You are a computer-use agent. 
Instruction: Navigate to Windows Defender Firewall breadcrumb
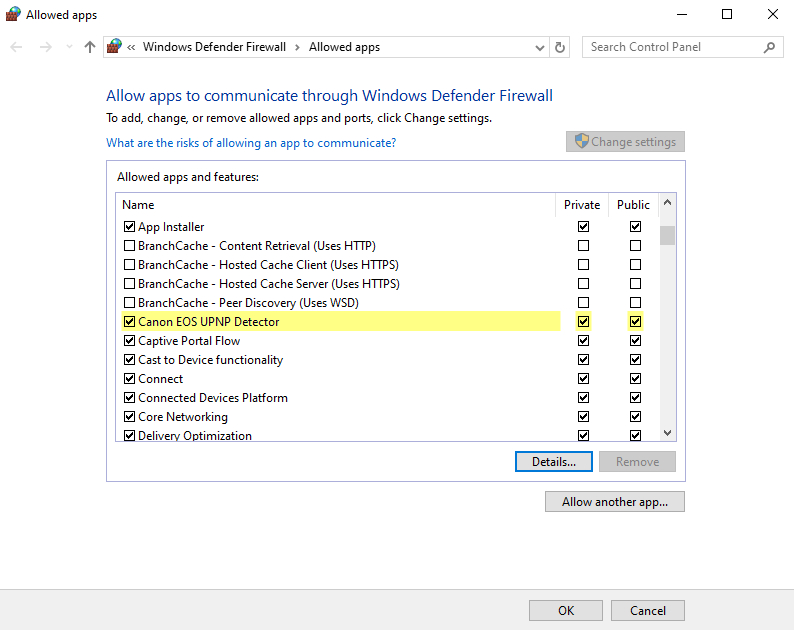click(x=214, y=47)
